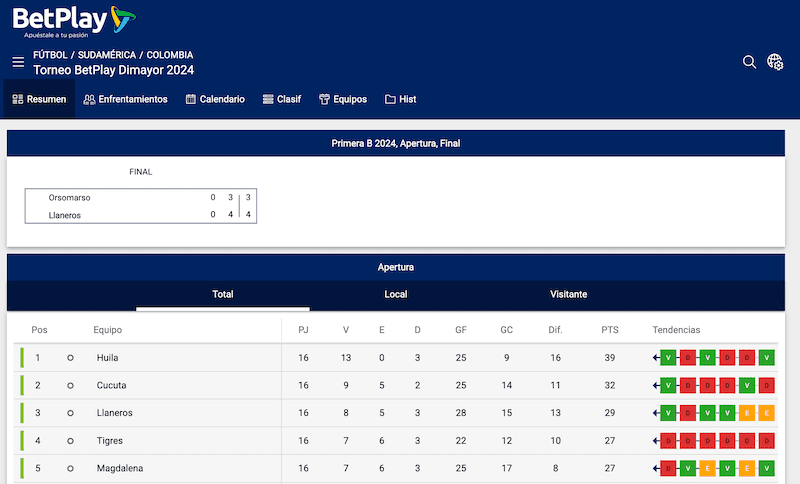Open the hamburger navigation menu

pos(18,62)
